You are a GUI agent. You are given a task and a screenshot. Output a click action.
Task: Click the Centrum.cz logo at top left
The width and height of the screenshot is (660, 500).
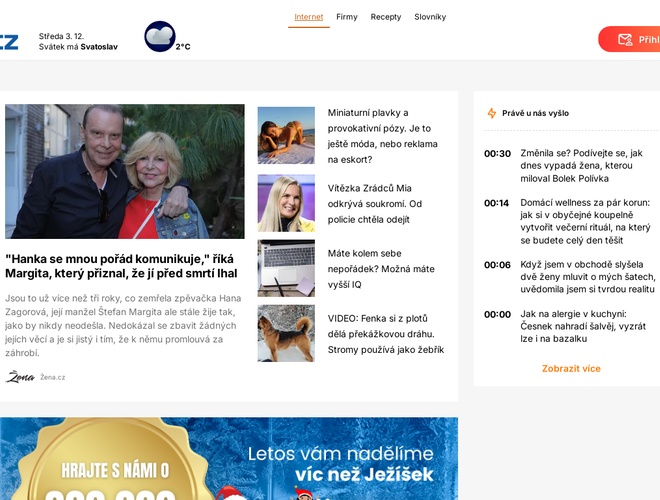click(9, 42)
